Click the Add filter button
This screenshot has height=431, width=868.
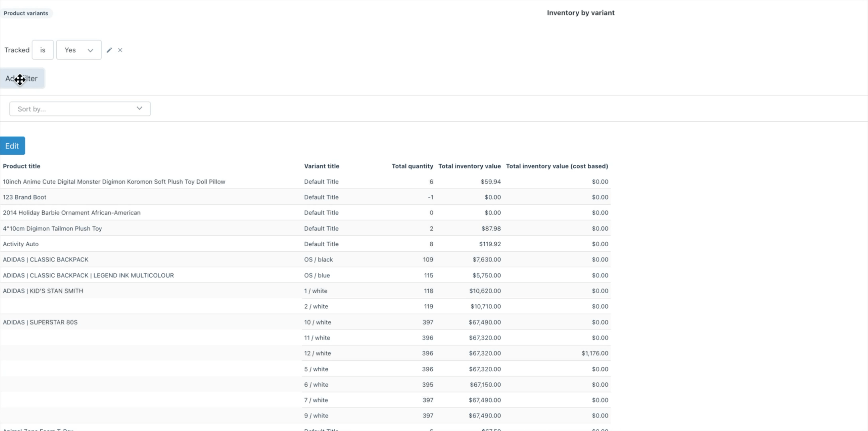pos(22,79)
